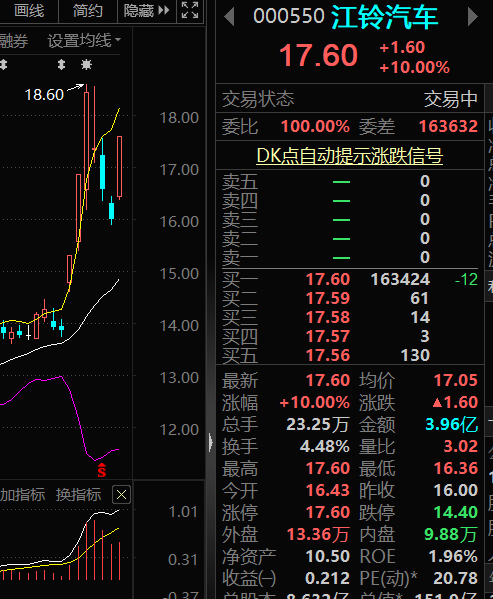
Task: Click 买一 volume 163424
Action: [400, 279]
